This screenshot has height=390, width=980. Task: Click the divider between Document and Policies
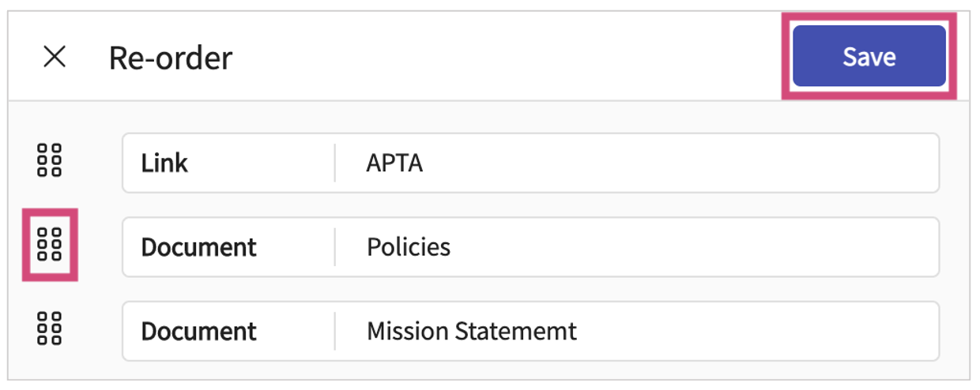pyautogui.click(x=335, y=247)
